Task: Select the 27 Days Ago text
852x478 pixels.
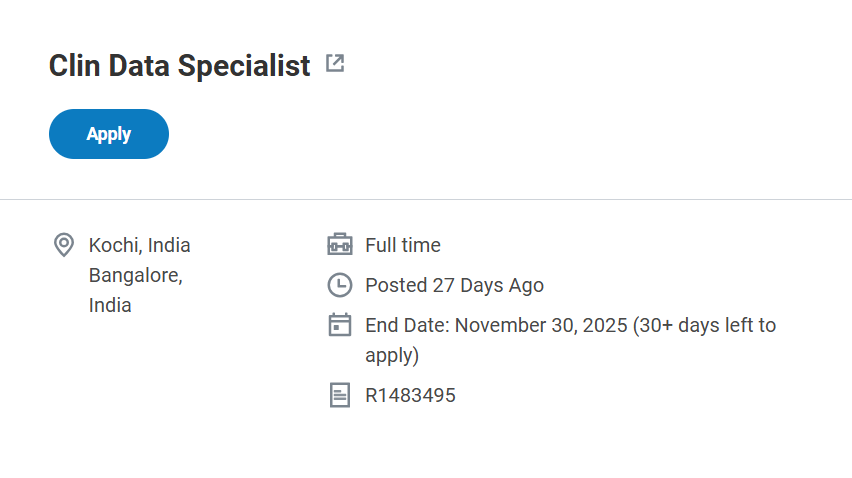Action: pos(488,285)
